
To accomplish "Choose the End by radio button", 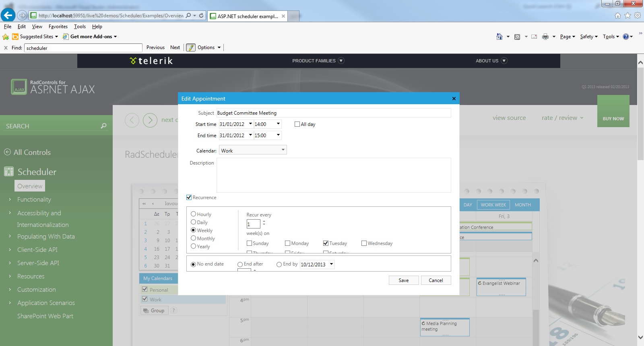I will click(279, 264).
